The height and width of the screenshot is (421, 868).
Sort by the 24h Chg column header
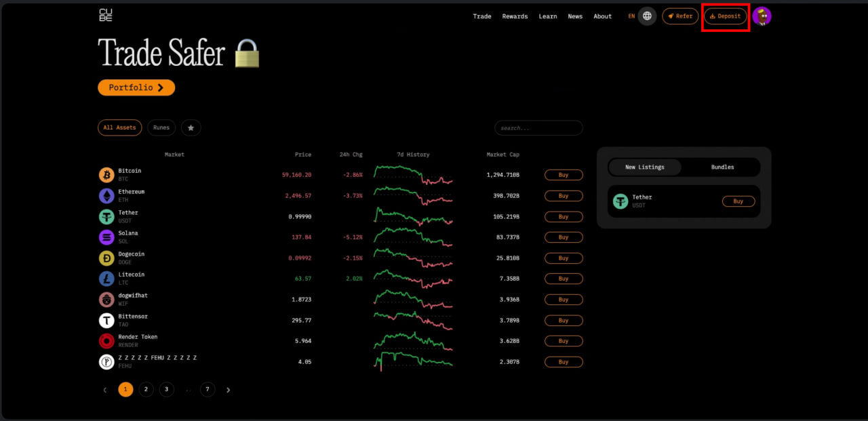pos(351,155)
